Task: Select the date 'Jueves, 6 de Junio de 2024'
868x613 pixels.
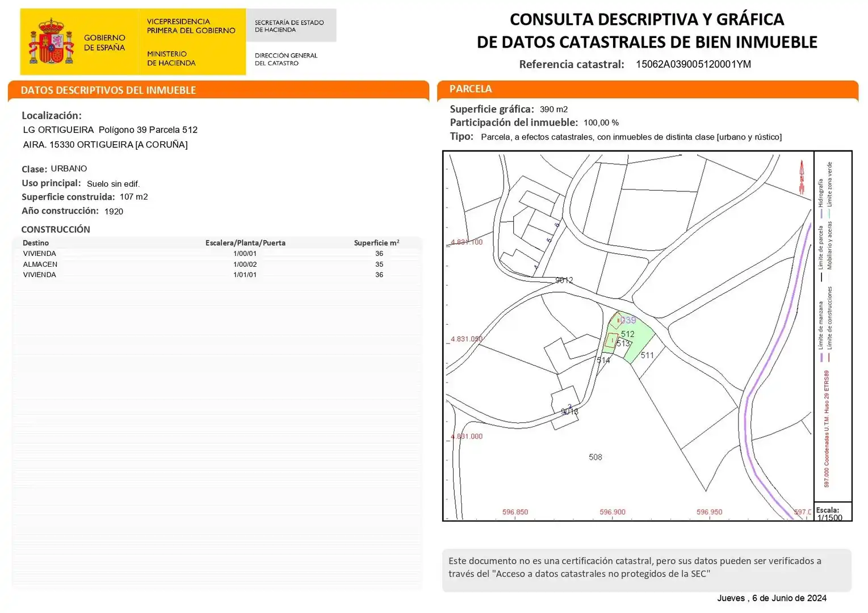Action: 771,598
